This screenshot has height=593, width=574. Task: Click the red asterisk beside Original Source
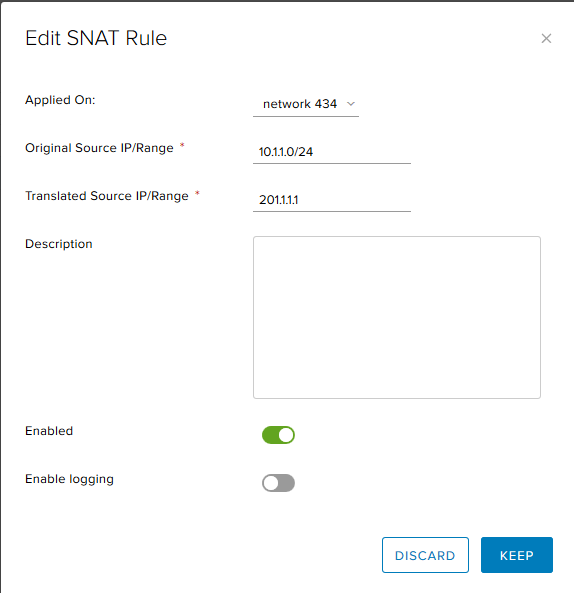182,145
